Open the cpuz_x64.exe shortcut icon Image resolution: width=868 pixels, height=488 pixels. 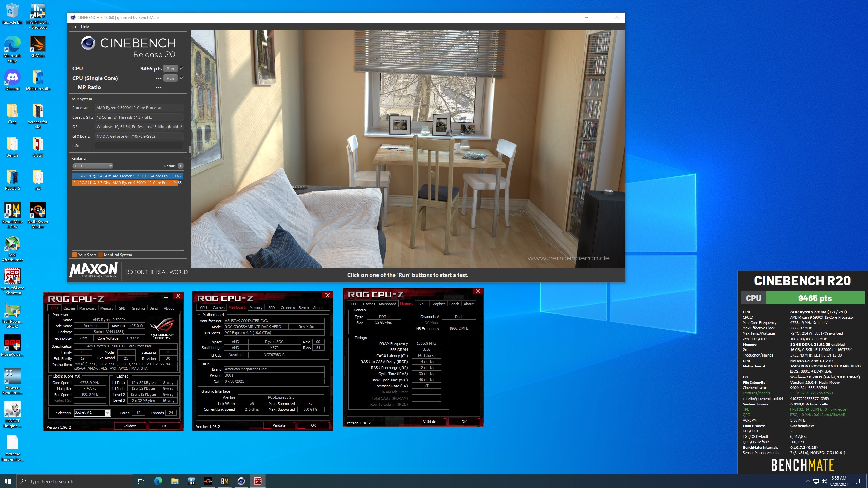tap(12, 282)
